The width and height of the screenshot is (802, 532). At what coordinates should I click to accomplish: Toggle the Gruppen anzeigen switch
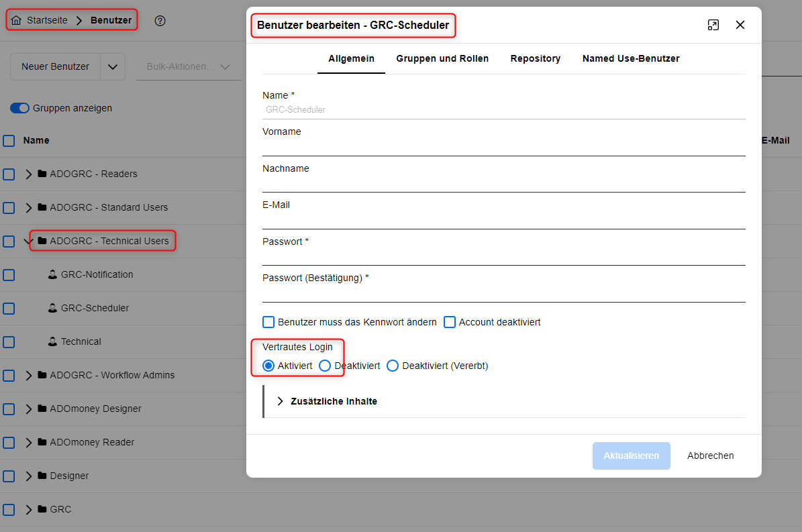click(19, 108)
